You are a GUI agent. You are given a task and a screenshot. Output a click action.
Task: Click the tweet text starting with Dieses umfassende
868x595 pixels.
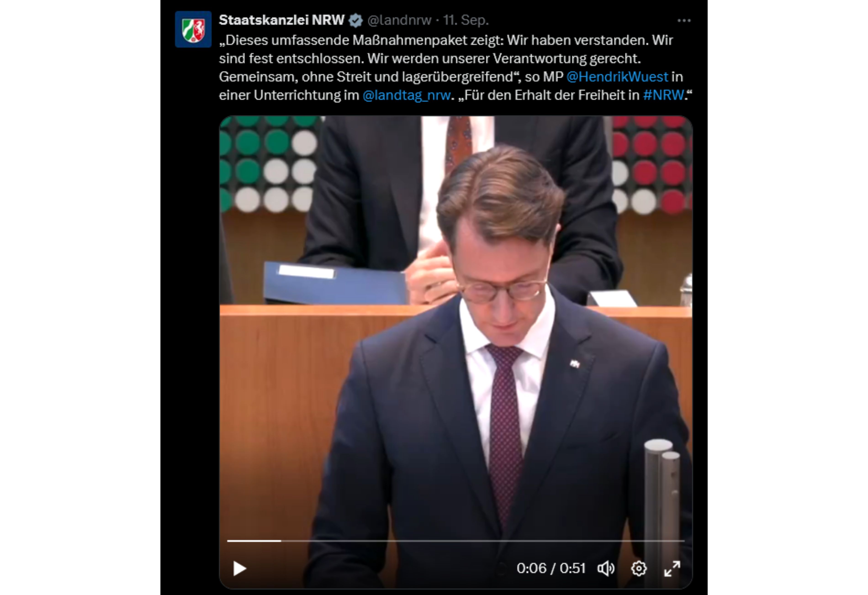[x=455, y=68]
